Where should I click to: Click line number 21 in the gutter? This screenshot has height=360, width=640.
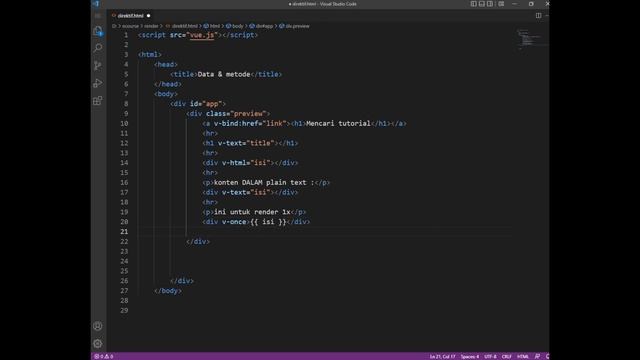point(124,231)
